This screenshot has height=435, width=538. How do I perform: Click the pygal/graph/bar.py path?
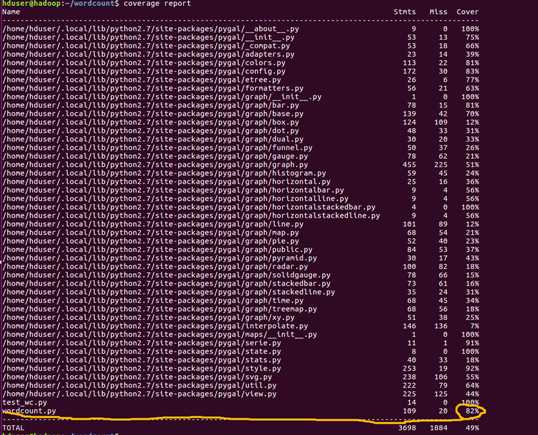(151, 105)
